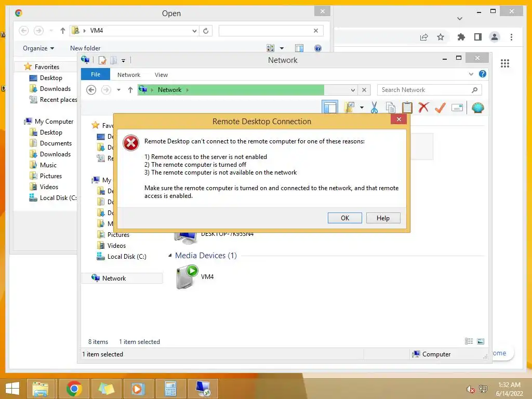Viewport: 532px width, 399px height.
Task: Click the Copy icon in Network toolbar
Action: click(391, 108)
